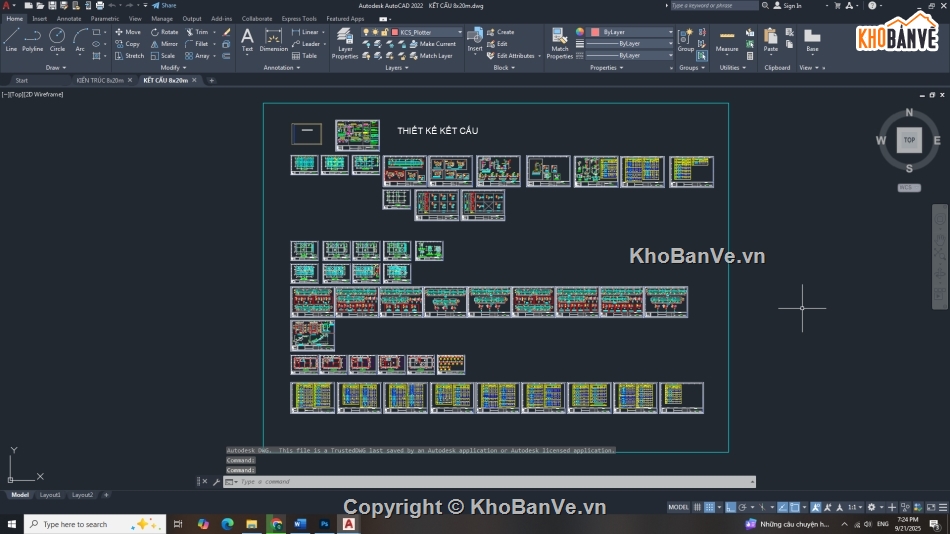The width and height of the screenshot is (950, 534).
Task: Switch to KIẾN TRÚC 8x20m drawing tab
Action: point(100,80)
